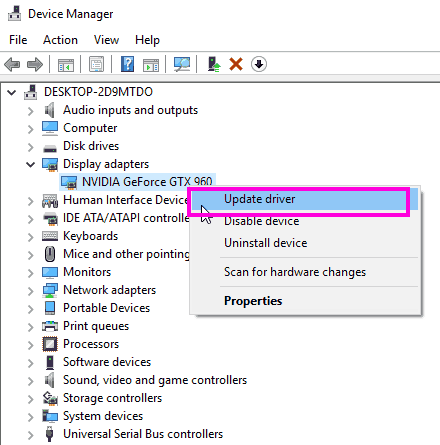
Task: Collapse the DESKTOP-2D9MTDO root node
Action: pyautogui.click(x=12, y=92)
